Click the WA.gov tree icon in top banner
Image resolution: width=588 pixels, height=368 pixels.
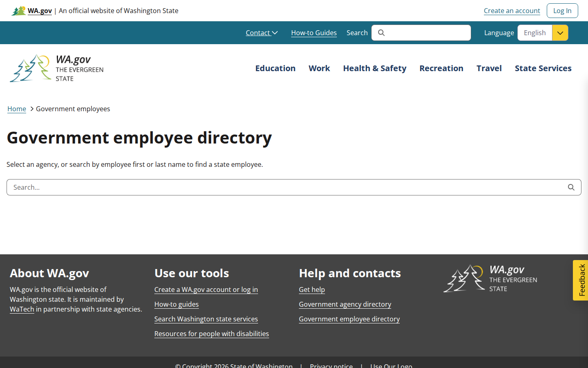19,11
